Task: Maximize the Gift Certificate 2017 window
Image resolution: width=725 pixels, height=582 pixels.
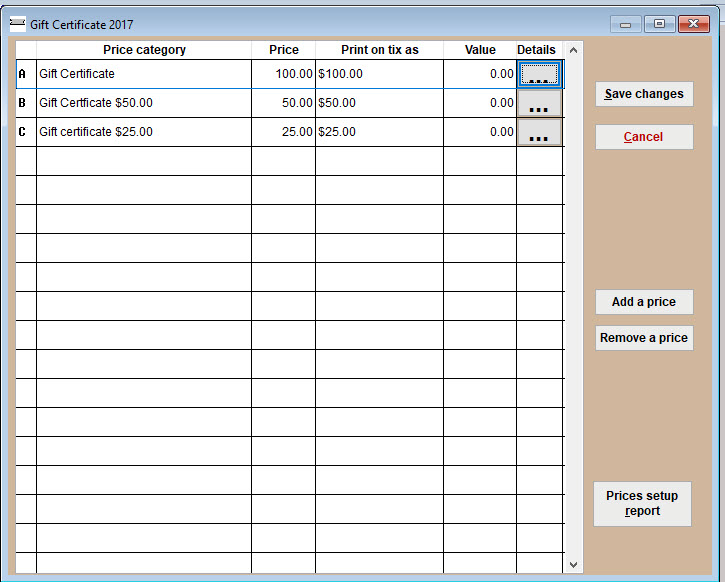Action: tap(659, 24)
